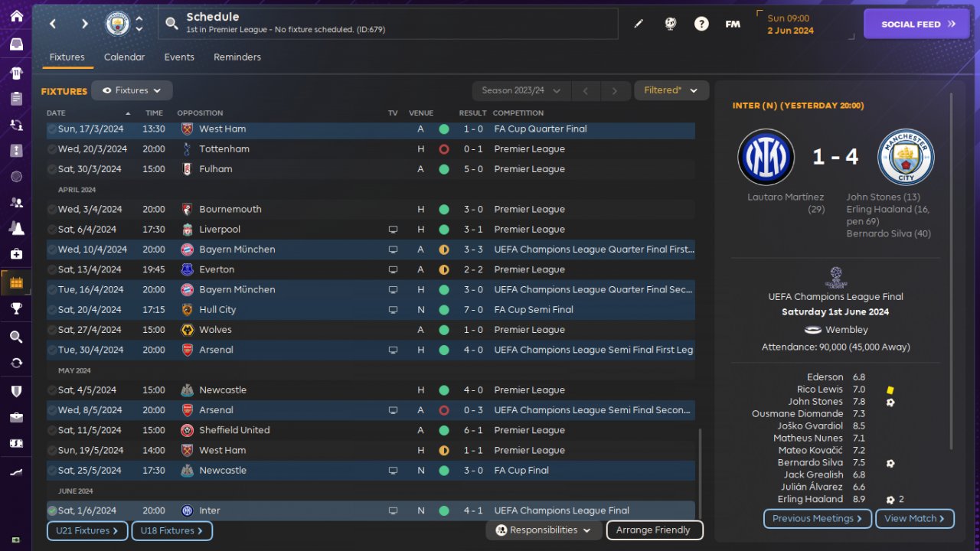Click the Manchester City badge in header
Screen dimensions: 980x551
coord(117,24)
